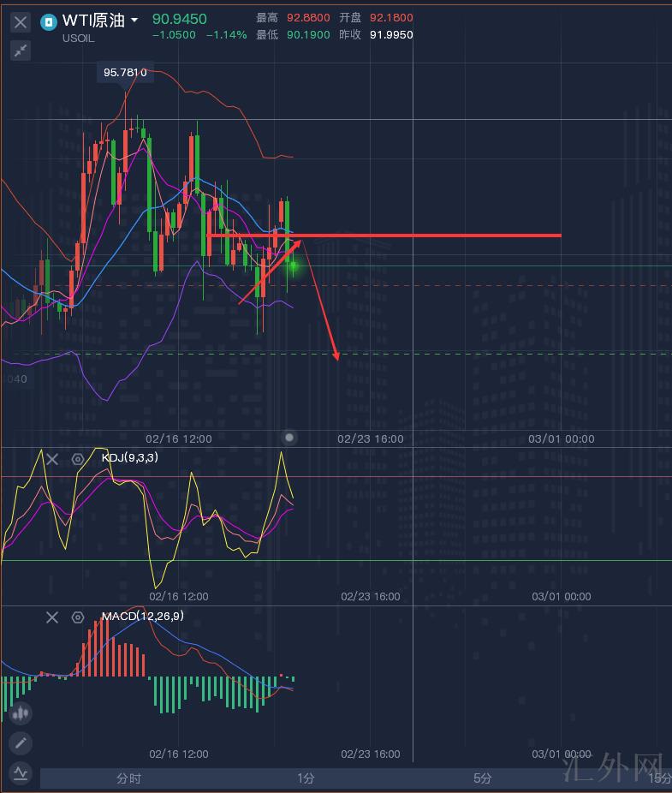Select the red horizontal resistance line
This screenshot has width=672, height=793.
click(x=428, y=235)
